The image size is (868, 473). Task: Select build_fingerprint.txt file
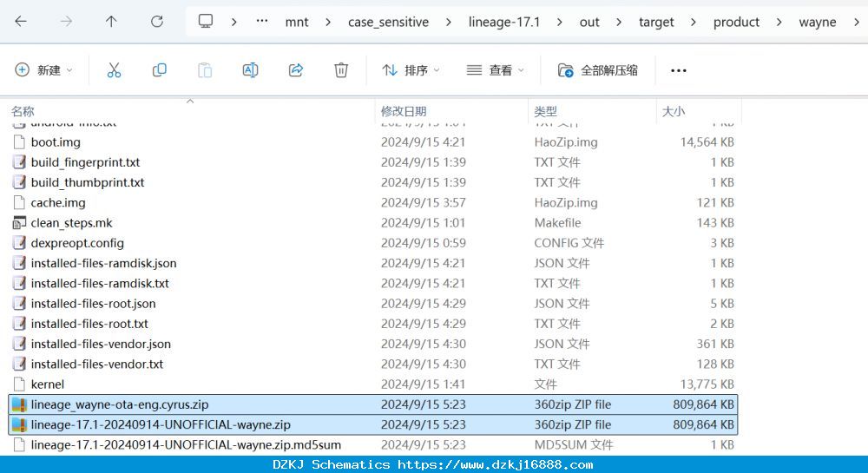point(373,162)
